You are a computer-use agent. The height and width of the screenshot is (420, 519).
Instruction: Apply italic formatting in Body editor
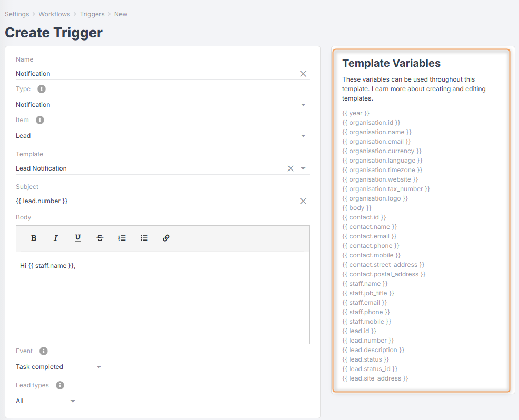(x=56, y=238)
